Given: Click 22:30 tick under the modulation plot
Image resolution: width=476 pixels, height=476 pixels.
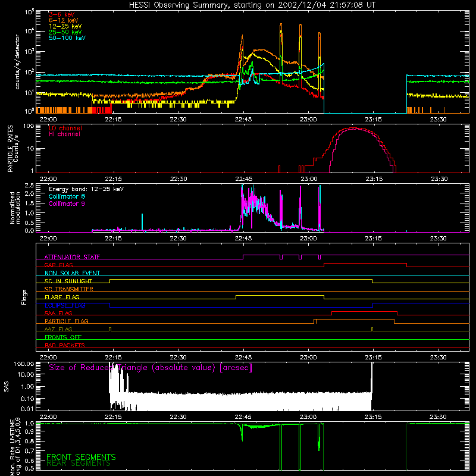Looking at the screenshot, I should tap(178, 239).
